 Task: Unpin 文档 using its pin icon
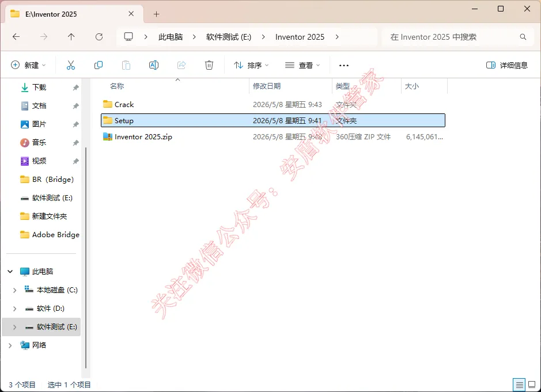[x=76, y=106]
